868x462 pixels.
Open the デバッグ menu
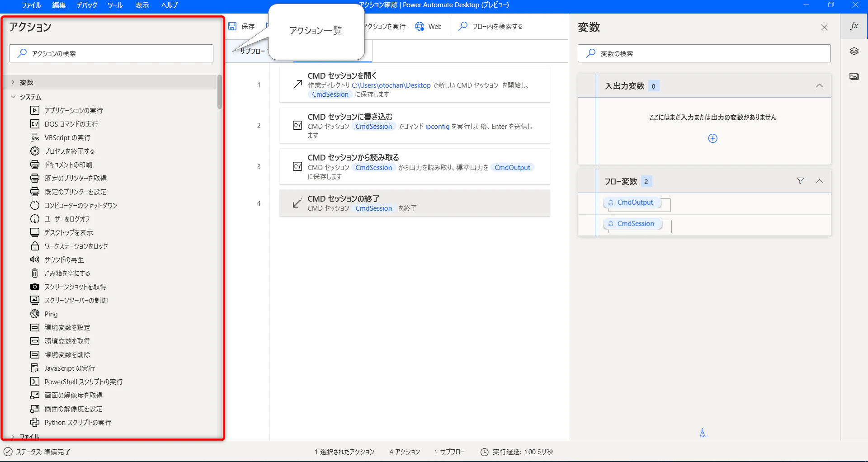pos(87,5)
